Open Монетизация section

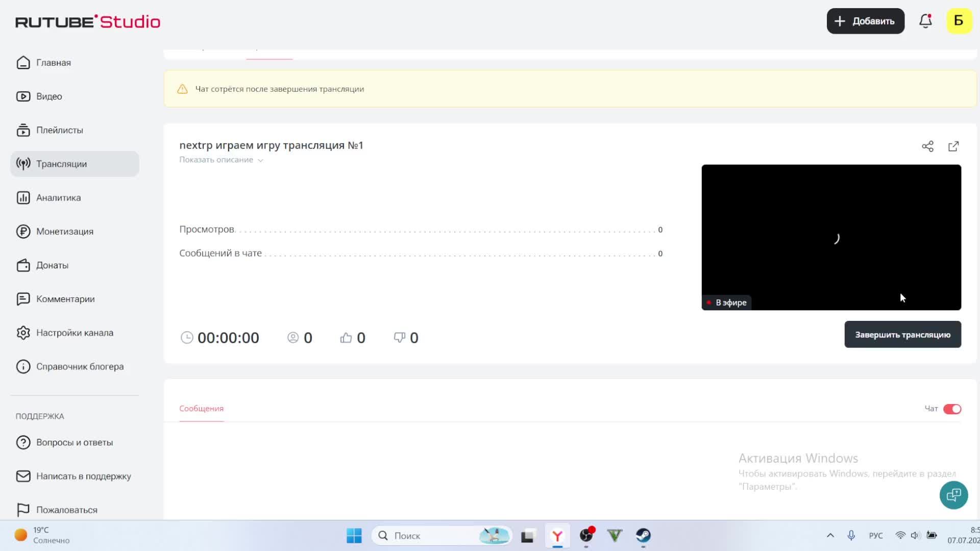tap(64, 231)
